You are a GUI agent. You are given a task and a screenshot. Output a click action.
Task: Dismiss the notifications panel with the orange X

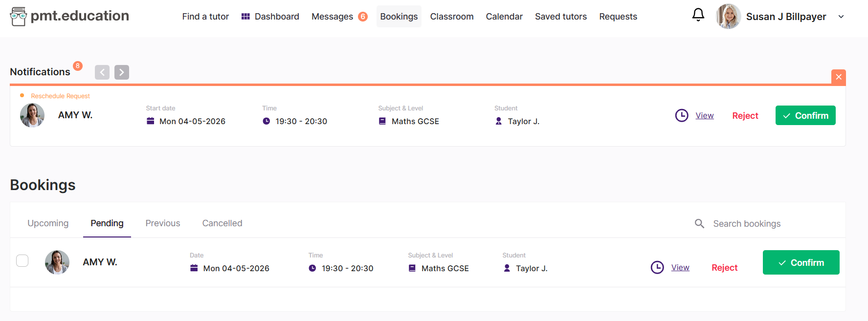pos(838,77)
